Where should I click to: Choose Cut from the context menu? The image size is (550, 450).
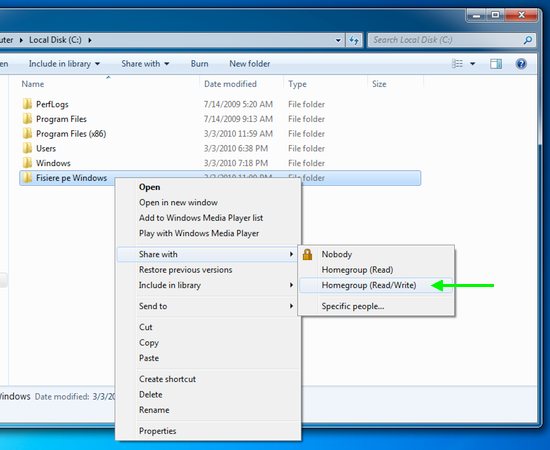(x=208, y=327)
